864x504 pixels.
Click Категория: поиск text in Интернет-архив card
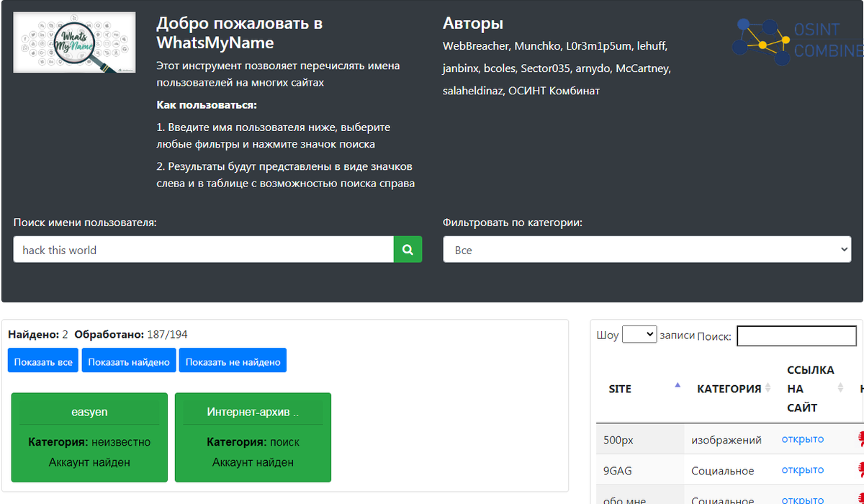pyautogui.click(x=253, y=442)
